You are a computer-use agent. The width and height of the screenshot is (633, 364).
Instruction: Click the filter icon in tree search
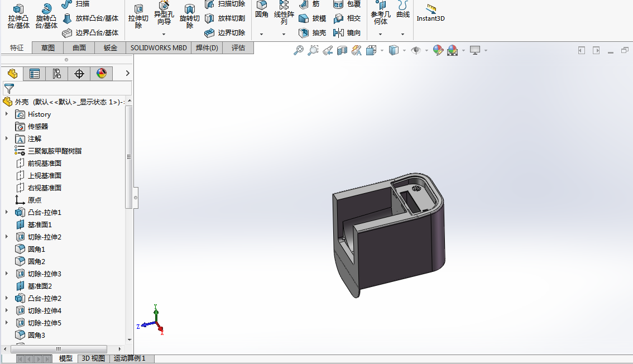(9, 89)
